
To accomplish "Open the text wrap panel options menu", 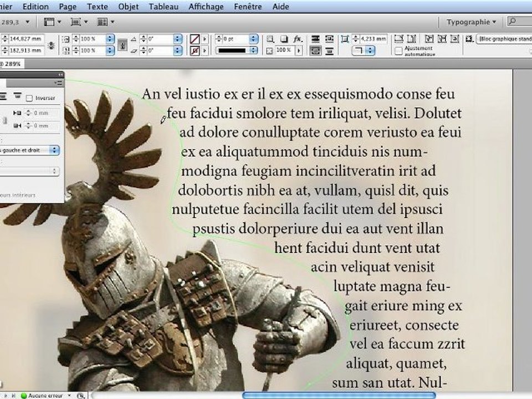I will [x=58, y=83].
